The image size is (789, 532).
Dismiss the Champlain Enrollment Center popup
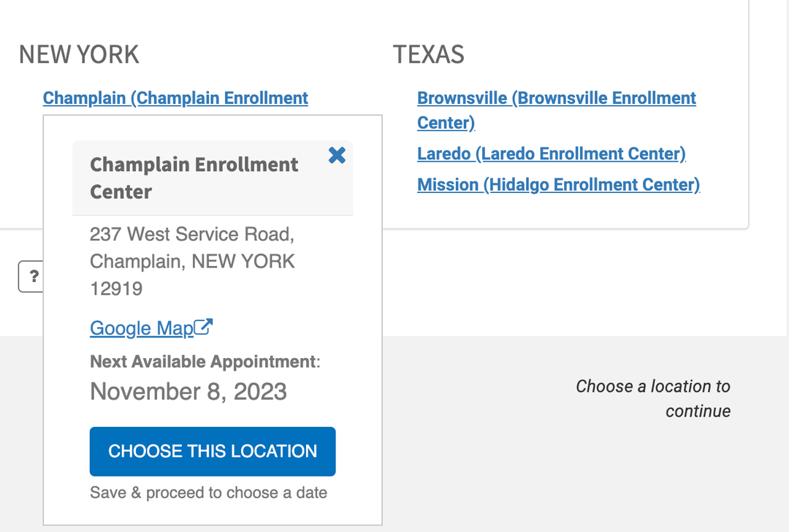337,155
